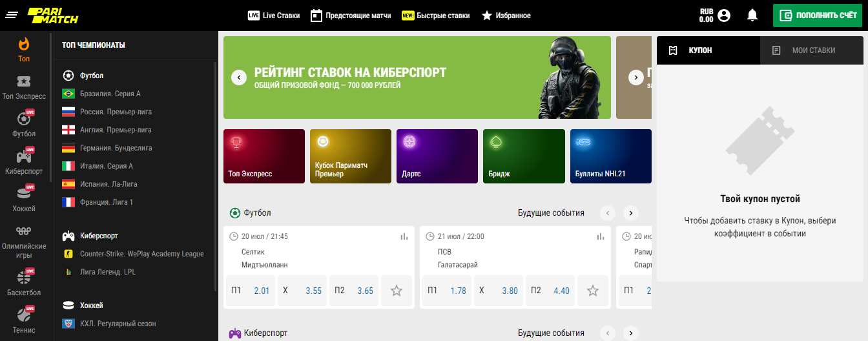Open statistics icon for ПСВ match
This screenshot has width=868, height=341.
click(601, 236)
